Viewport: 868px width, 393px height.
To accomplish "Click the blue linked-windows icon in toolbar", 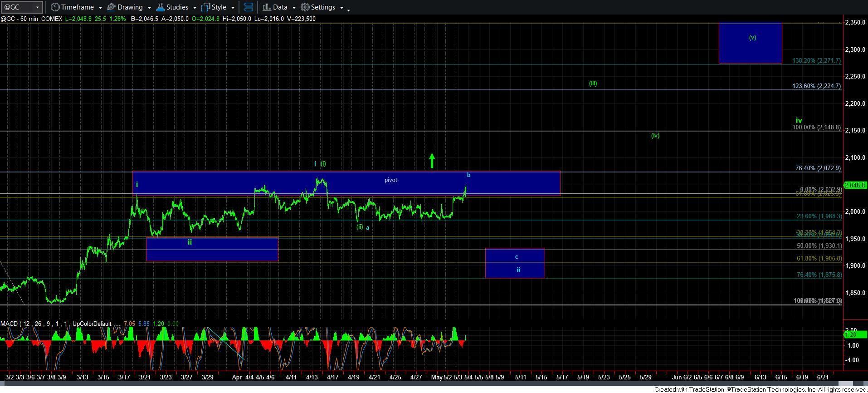I will coord(248,7).
